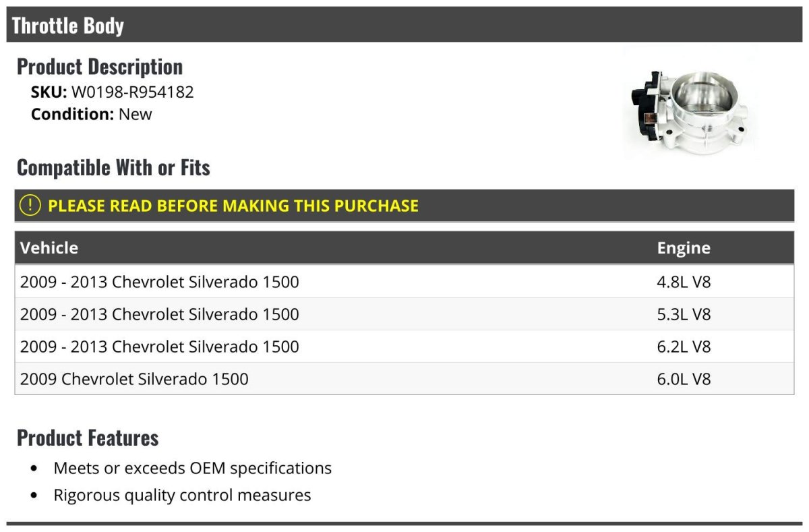This screenshot has width=809, height=532.
Task: Click the Condition: New text
Action: (x=92, y=114)
